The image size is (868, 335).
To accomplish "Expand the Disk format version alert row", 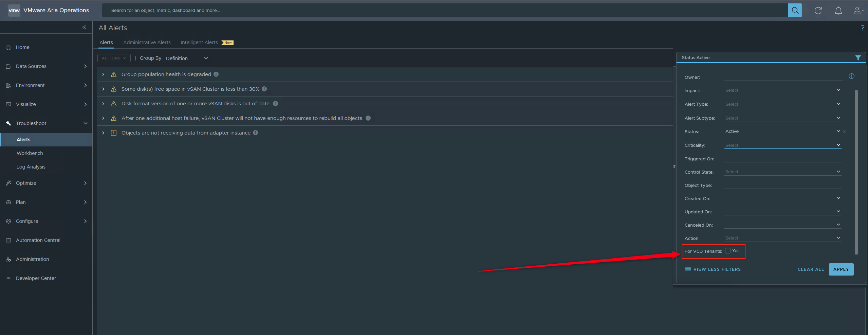I will [x=103, y=104].
